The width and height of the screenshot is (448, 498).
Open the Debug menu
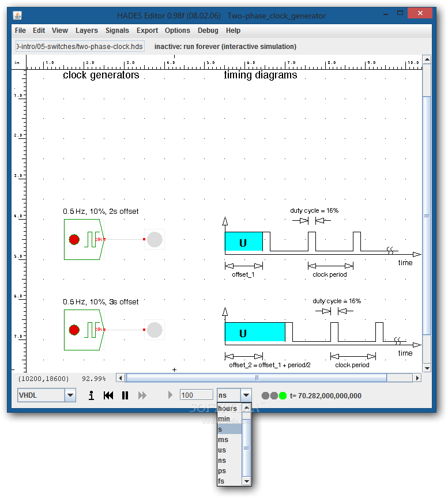tap(208, 31)
